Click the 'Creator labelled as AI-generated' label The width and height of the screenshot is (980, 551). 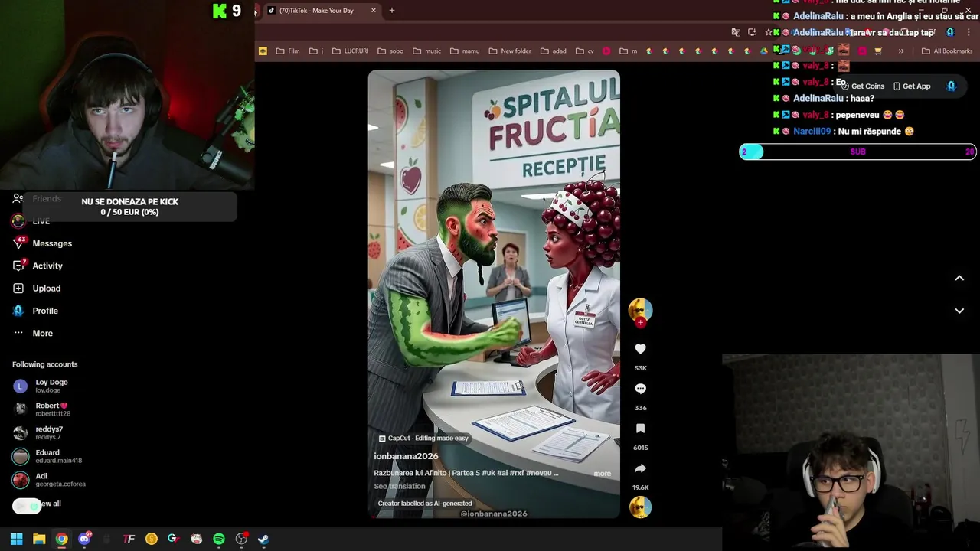(x=425, y=504)
